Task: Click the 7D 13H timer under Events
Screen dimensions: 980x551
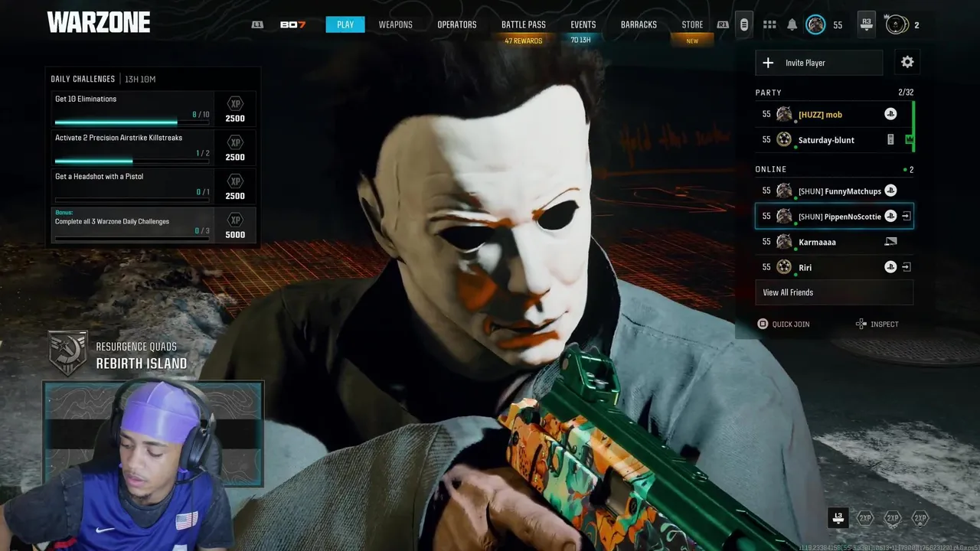Action: tap(581, 40)
